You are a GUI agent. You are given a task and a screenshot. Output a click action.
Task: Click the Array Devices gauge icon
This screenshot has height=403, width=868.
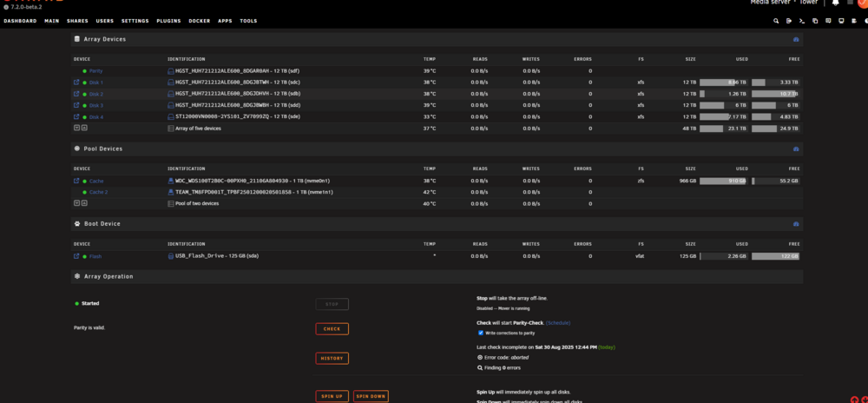click(796, 40)
